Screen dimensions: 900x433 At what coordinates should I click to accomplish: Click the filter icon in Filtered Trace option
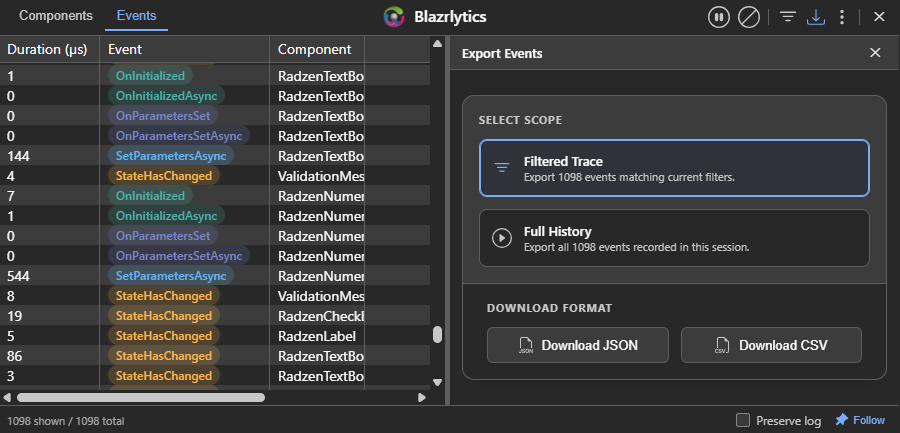pyautogui.click(x=502, y=168)
